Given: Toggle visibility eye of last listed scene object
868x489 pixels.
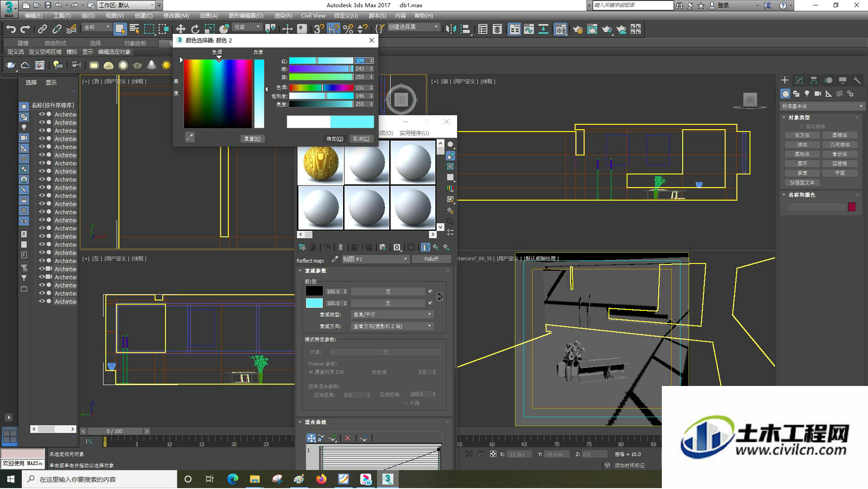Looking at the screenshot, I should tap(42, 301).
